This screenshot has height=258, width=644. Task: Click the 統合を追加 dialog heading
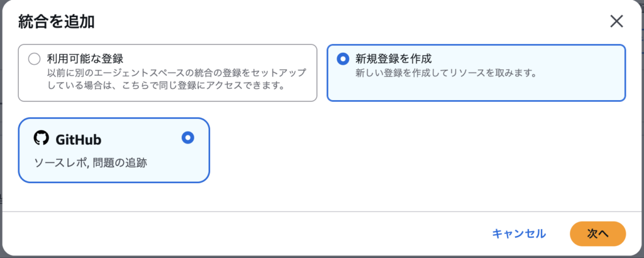click(57, 22)
